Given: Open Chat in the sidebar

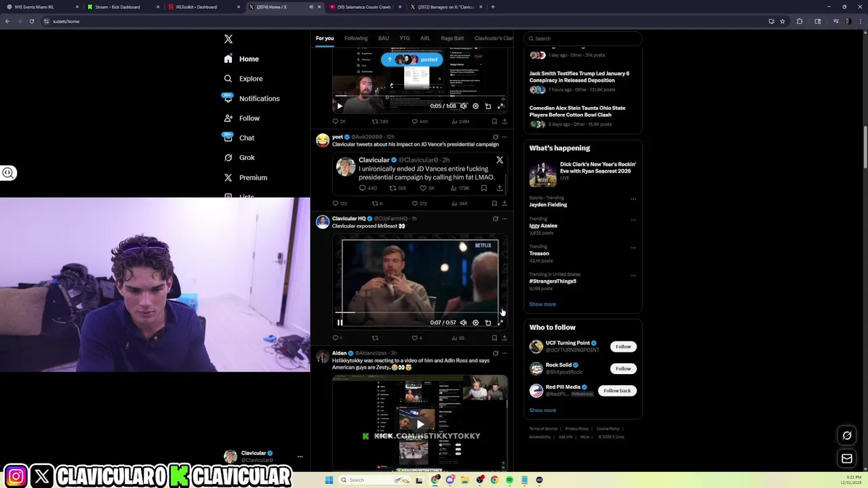Looking at the screenshot, I should click(x=239, y=138).
